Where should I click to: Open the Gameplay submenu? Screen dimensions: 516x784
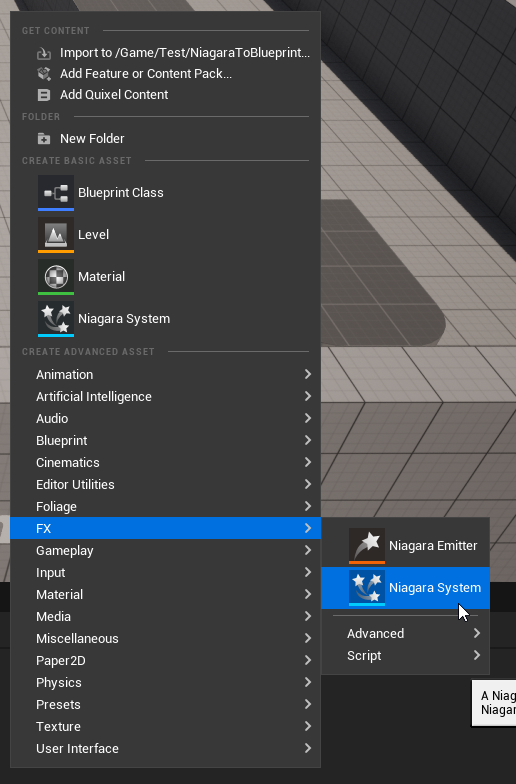tap(165, 550)
